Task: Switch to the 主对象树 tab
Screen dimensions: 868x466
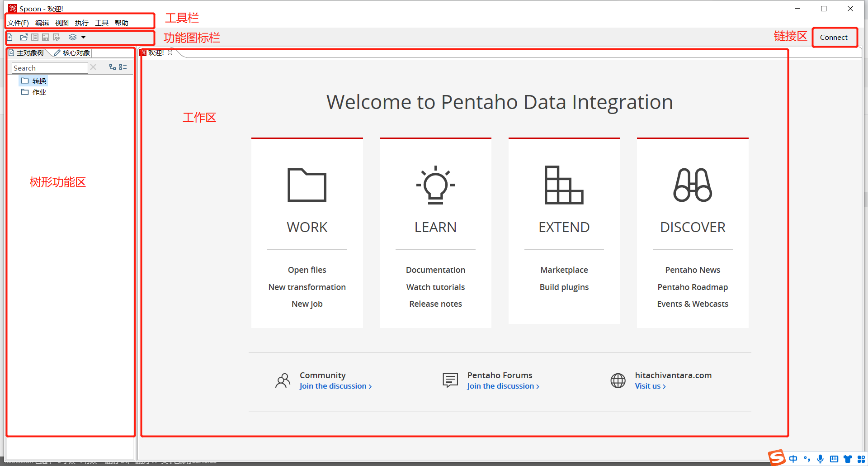Action: (x=27, y=53)
